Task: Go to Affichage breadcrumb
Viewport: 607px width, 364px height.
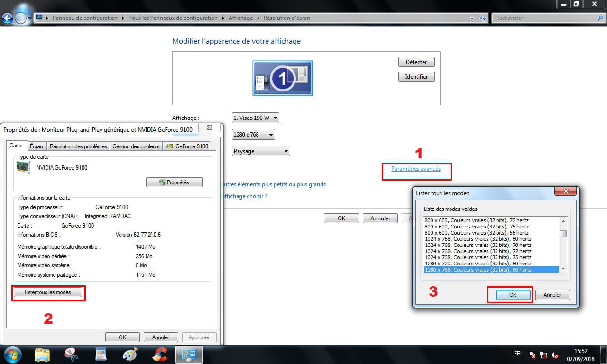Action: 240,18
